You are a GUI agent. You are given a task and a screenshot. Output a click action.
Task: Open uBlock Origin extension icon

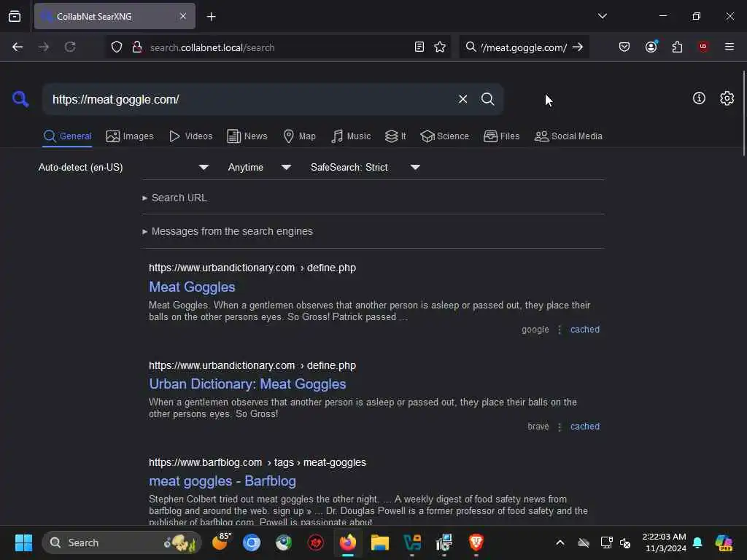pyautogui.click(x=703, y=47)
